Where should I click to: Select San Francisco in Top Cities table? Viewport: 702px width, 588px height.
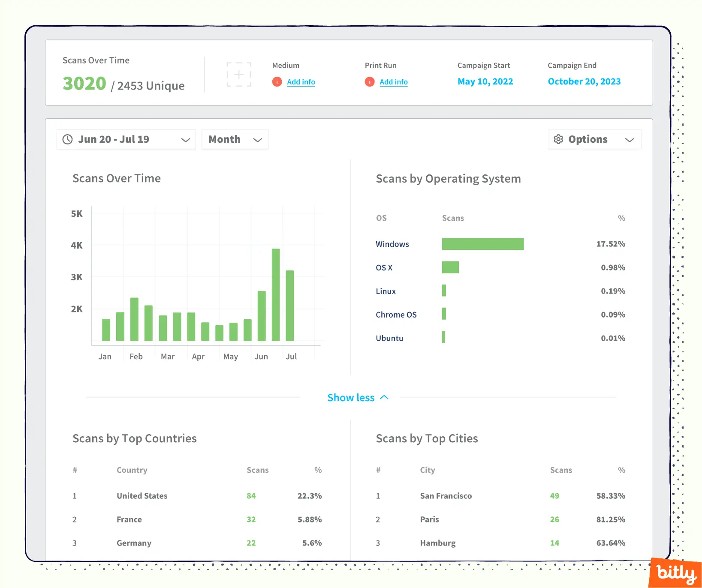coord(446,496)
